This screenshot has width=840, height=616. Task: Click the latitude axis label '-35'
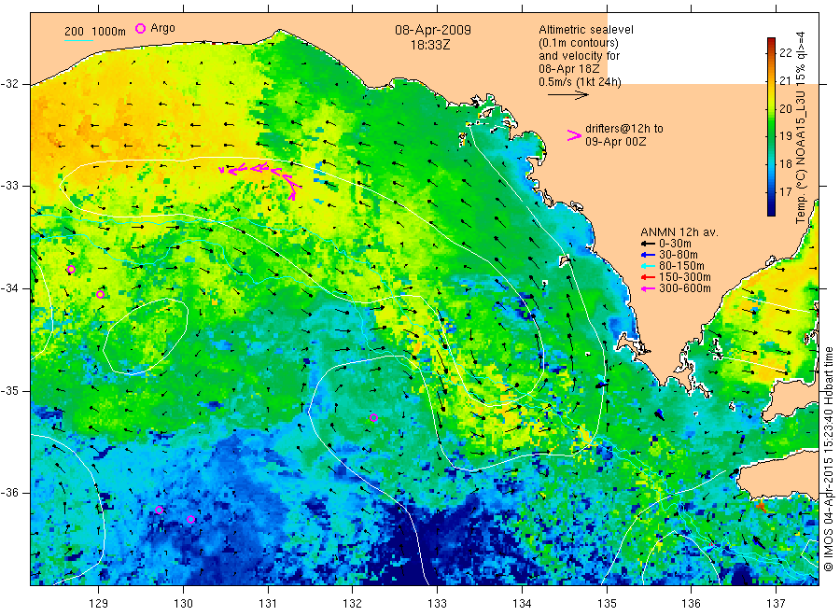[x=9, y=391]
